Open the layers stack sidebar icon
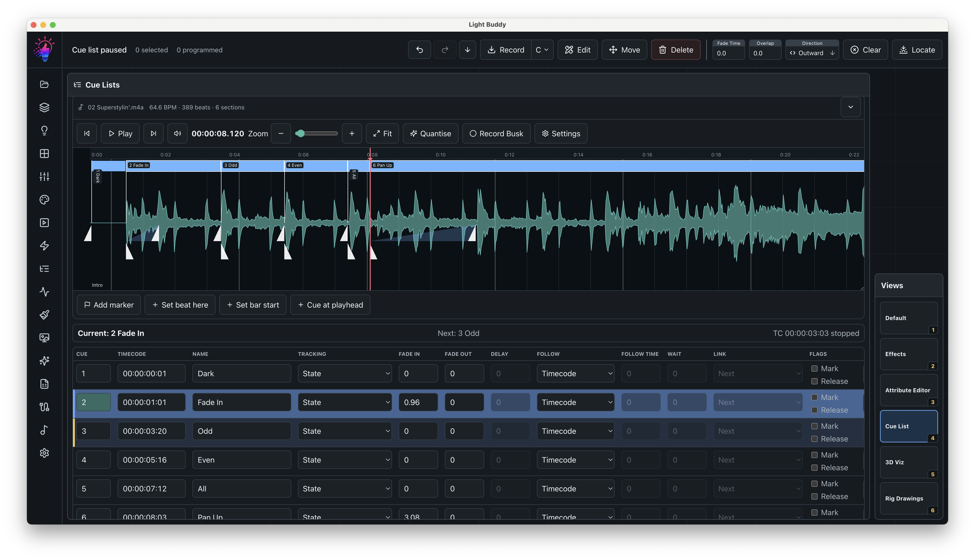This screenshot has width=975, height=560. point(44,107)
